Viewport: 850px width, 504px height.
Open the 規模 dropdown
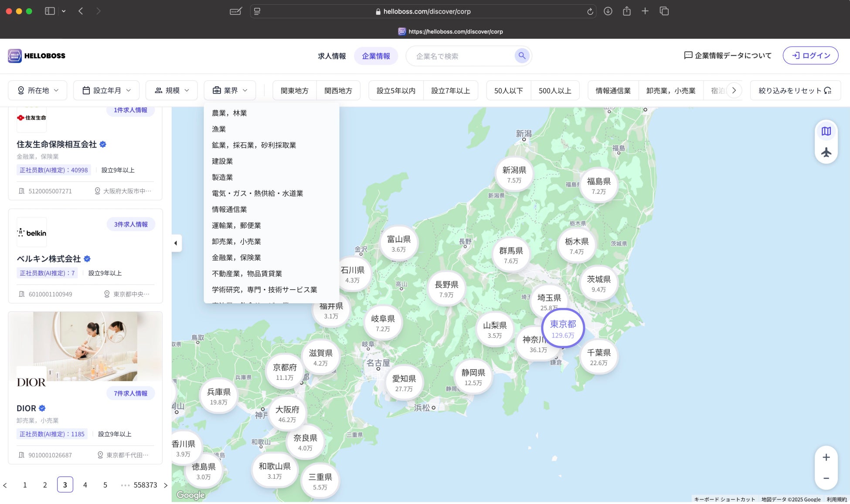point(172,91)
